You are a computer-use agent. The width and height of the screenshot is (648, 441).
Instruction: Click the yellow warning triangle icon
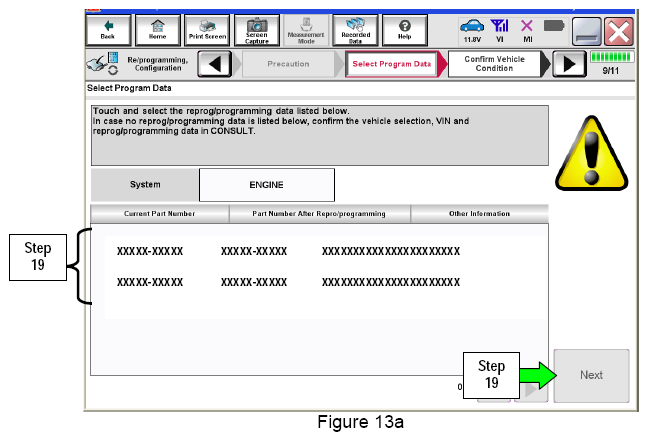pyautogui.click(x=584, y=152)
